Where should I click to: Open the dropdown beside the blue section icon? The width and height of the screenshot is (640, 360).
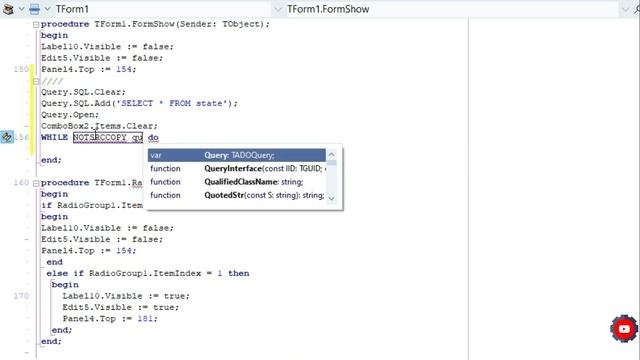47,9
